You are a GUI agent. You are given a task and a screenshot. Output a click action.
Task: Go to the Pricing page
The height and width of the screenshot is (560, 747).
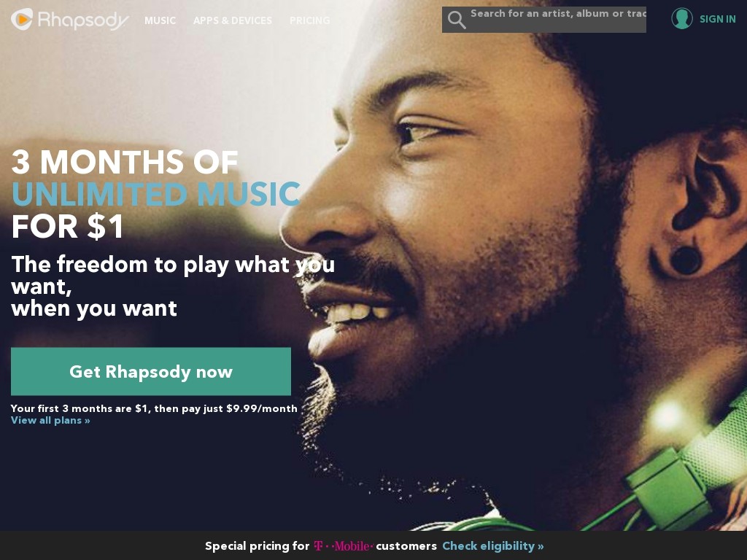click(309, 20)
